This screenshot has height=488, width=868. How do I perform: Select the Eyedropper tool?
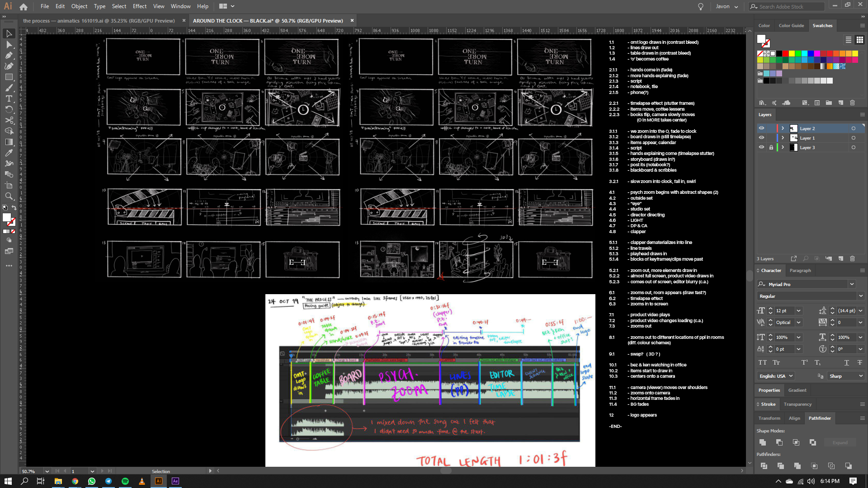click(x=9, y=153)
